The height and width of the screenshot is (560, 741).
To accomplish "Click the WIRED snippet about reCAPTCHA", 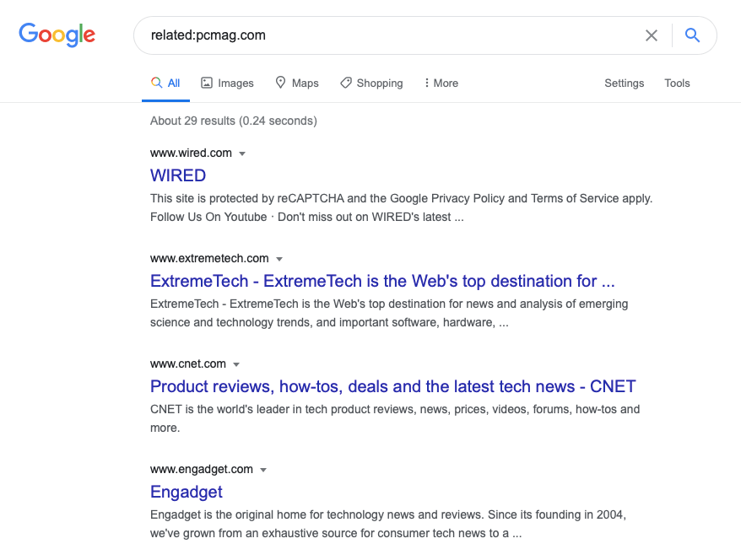I will [401, 207].
